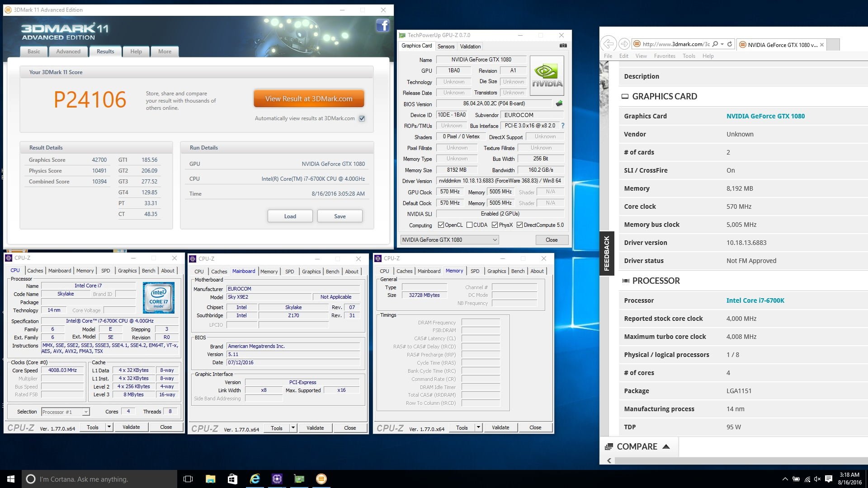Click bus interface question mark icon

563,126
